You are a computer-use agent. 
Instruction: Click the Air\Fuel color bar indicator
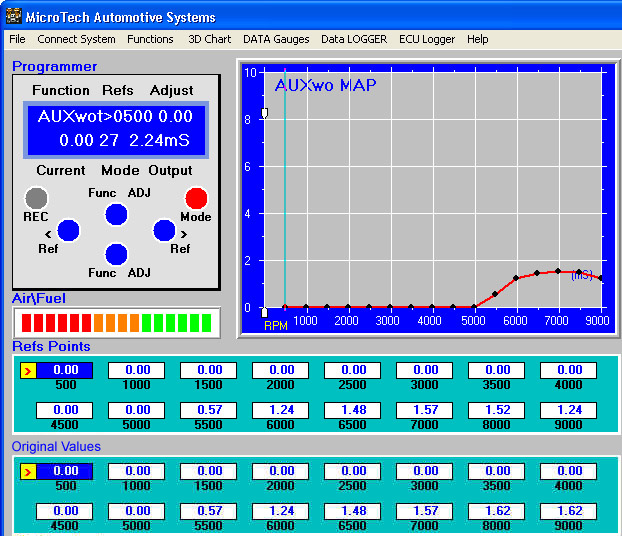click(117, 323)
